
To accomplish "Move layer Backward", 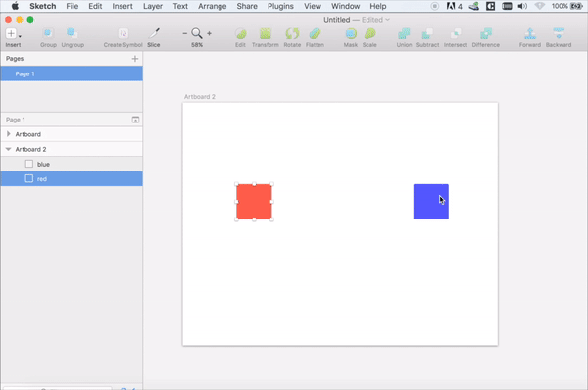I will [559, 33].
